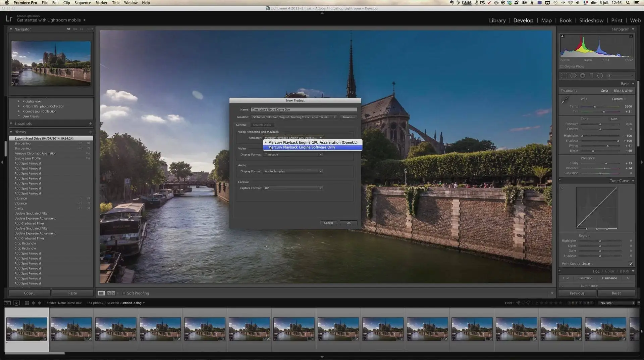Toggle the Tone Curve panel switch
This screenshot has height=360, width=644.
coord(559,180)
